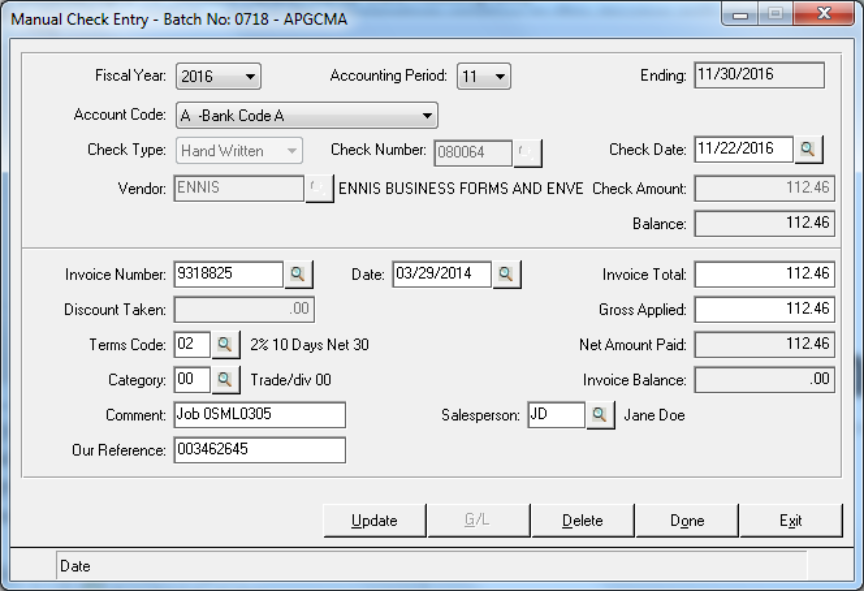Click the disabled Vendor lookup button
864x591 pixels.
point(319,189)
